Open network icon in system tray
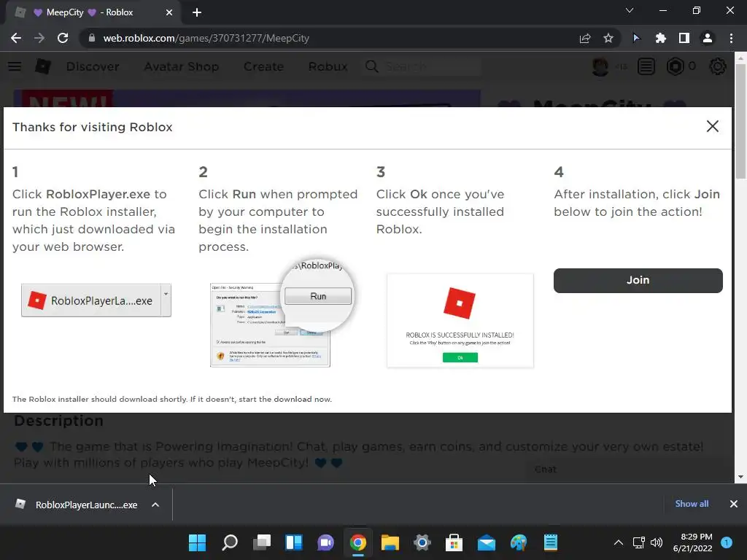Image resolution: width=747 pixels, height=560 pixels. (x=639, y=542)
